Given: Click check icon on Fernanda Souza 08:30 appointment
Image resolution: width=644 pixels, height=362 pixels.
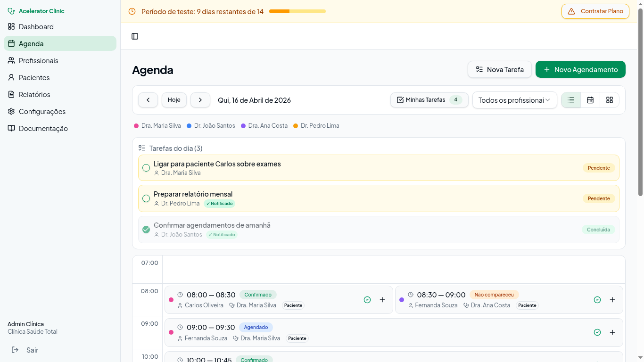Looking at the screenshot, I should coord(597,300).
